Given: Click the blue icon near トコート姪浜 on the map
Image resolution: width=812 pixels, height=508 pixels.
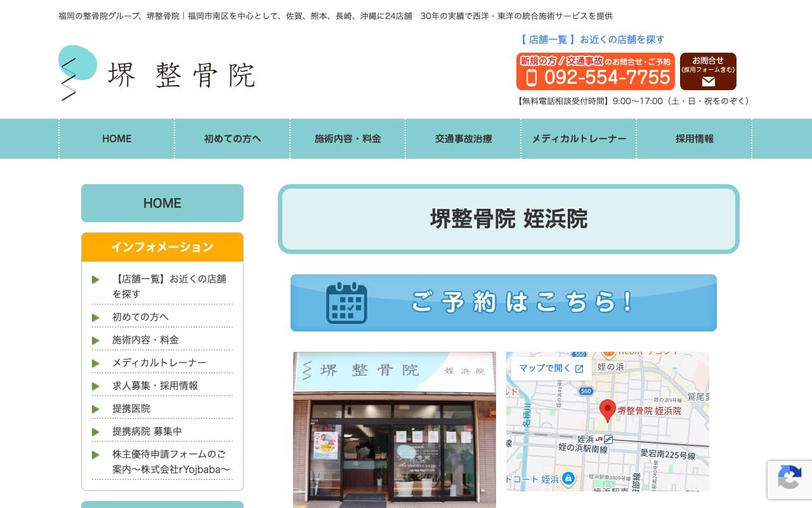Looking at the screenshot, I should (x=568, y=478).
